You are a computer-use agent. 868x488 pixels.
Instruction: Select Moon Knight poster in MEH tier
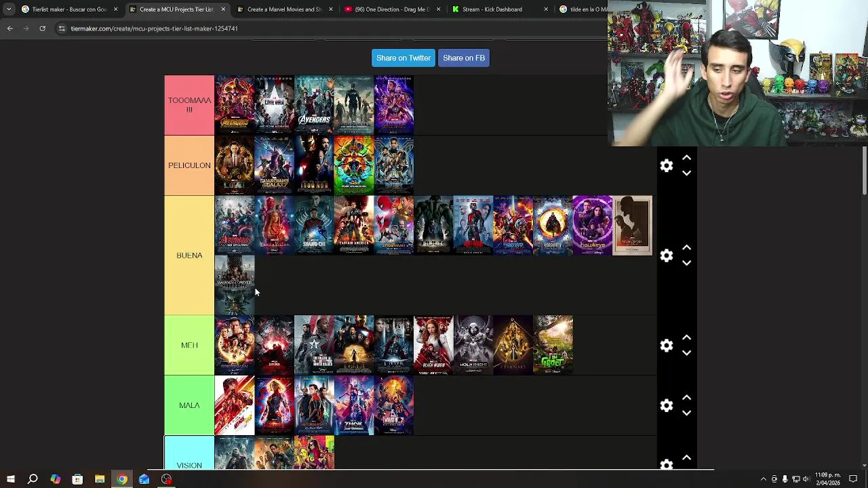coord(473,346)
